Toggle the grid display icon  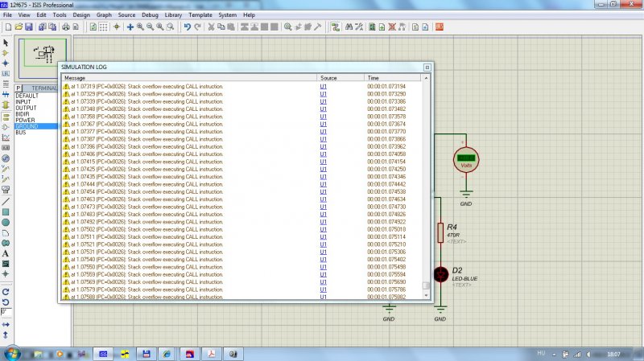104,27
